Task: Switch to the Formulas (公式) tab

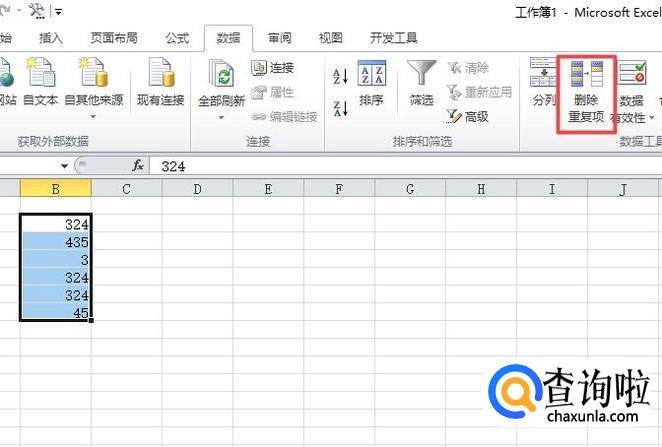Action: pos(177,38)
